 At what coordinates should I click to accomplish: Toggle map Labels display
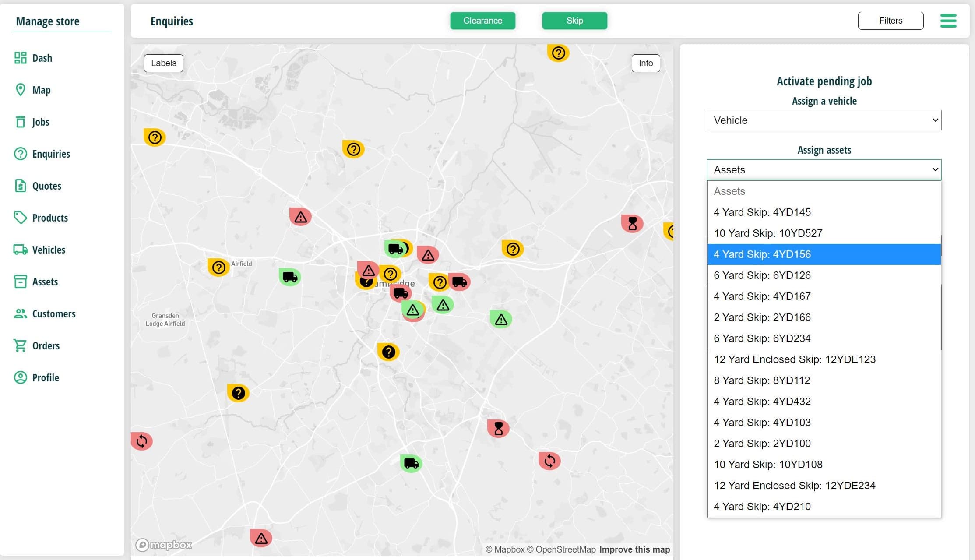(x=163, y=63)
